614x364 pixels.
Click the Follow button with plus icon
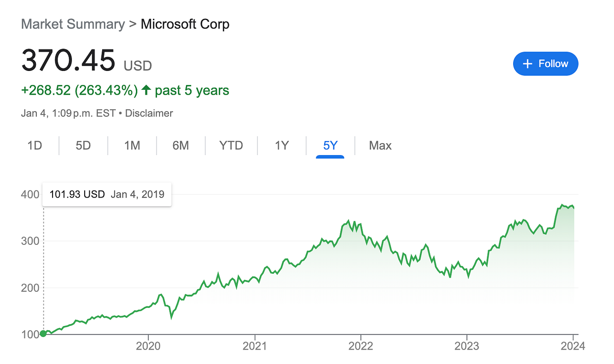coord(546,64)
